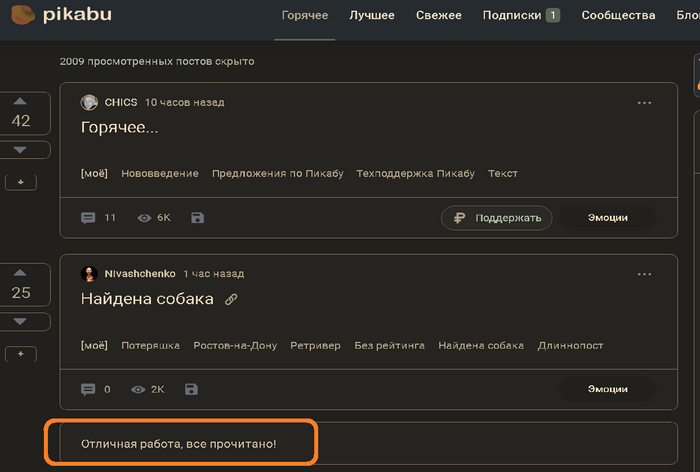Open three-dot menu of Nivashchenko post
Image resolution: width=700 pixels, height=472 pixels.
coord(644,274)
